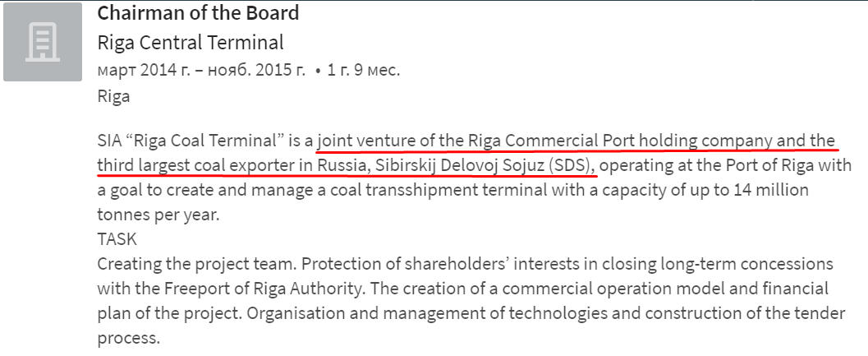The height and width of the screenshot is (356, 868).
Task: Click the company placeholder building logo
Action: tap(42, 42)
